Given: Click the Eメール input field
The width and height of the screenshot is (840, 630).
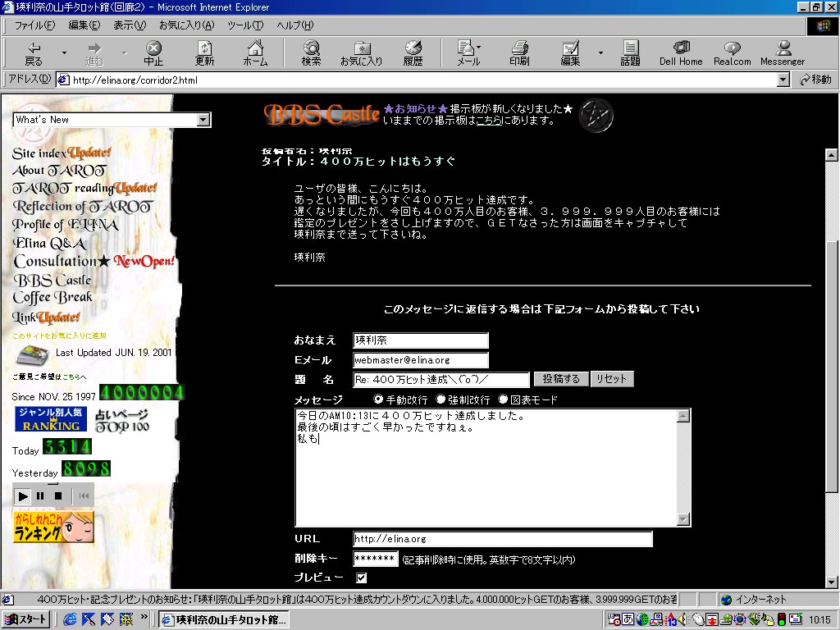Looking at the screenshot, I should pyautogui.click(x=421, y=360).
